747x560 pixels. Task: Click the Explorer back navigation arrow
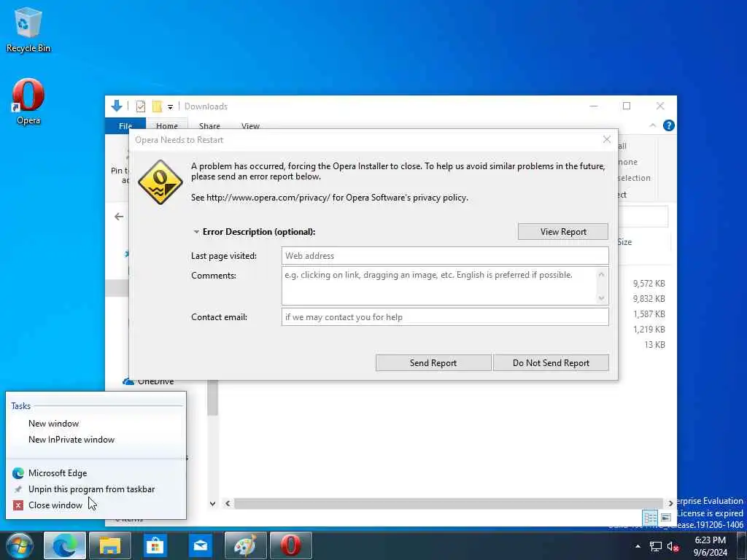click(x=119, y=217)
